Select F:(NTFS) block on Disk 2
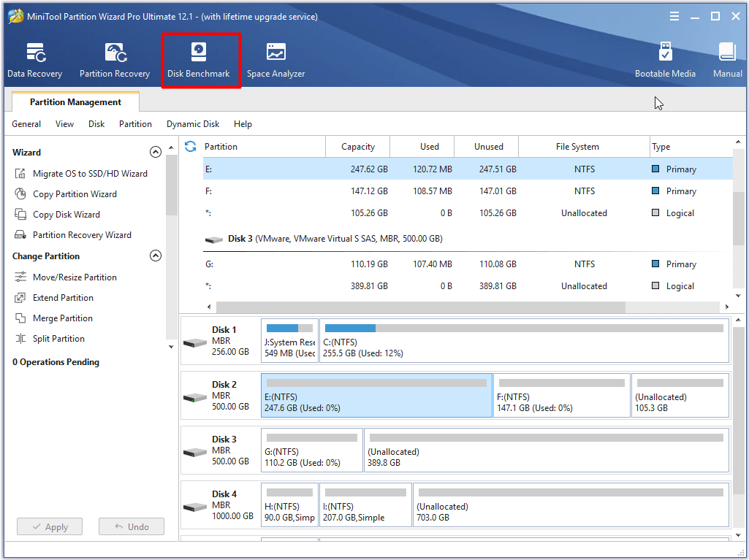 [561, 395]
